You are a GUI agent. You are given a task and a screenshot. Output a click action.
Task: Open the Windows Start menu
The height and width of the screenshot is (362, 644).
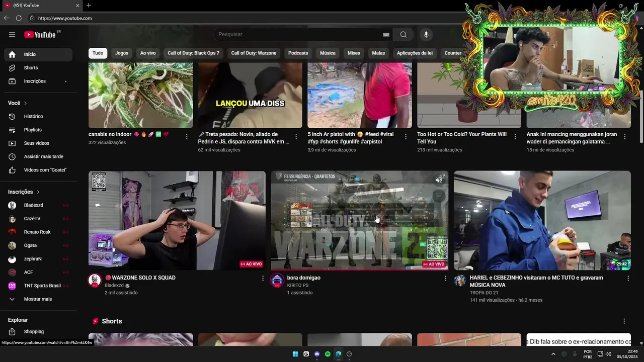click(x=295, y=354)
